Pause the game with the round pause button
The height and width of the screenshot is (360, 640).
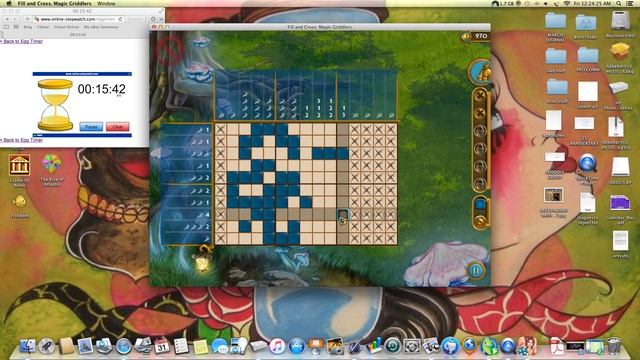click(x=476, y=270)
